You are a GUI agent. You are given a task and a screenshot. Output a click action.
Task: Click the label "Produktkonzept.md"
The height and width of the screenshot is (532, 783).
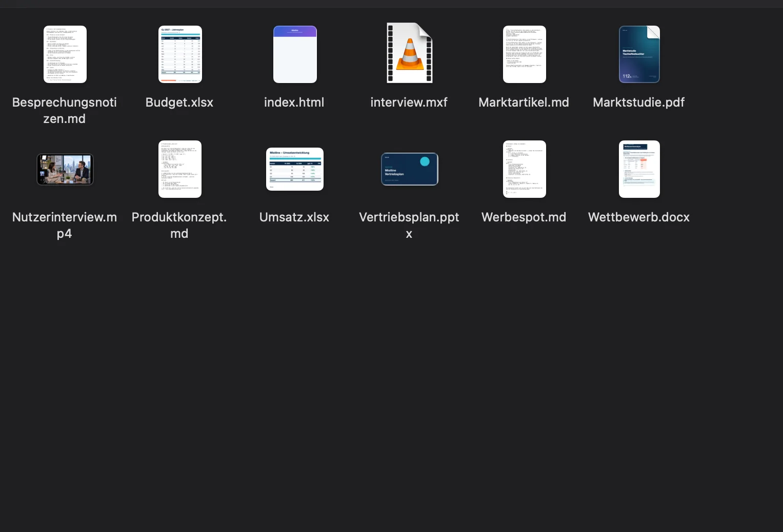pos(179,225)
